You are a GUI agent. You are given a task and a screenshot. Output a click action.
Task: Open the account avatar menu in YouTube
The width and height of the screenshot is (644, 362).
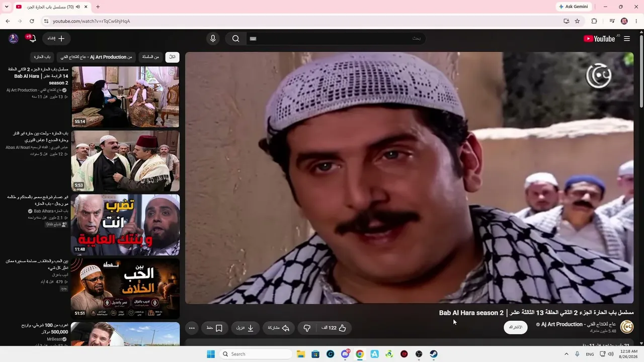point(14,39)
